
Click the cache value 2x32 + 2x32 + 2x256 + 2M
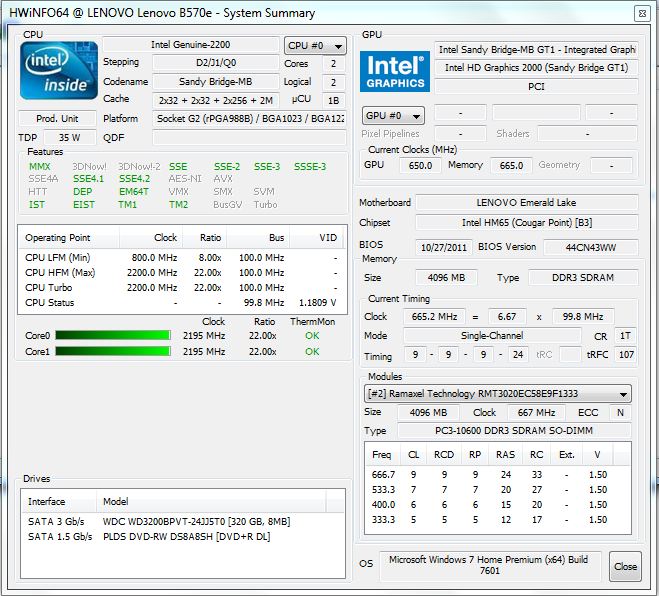coord(216,100)
